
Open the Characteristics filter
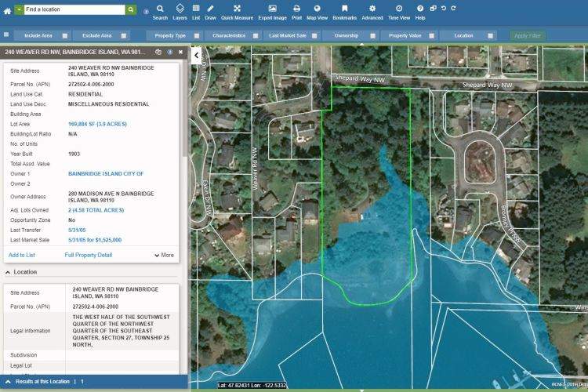coord(229,35)
